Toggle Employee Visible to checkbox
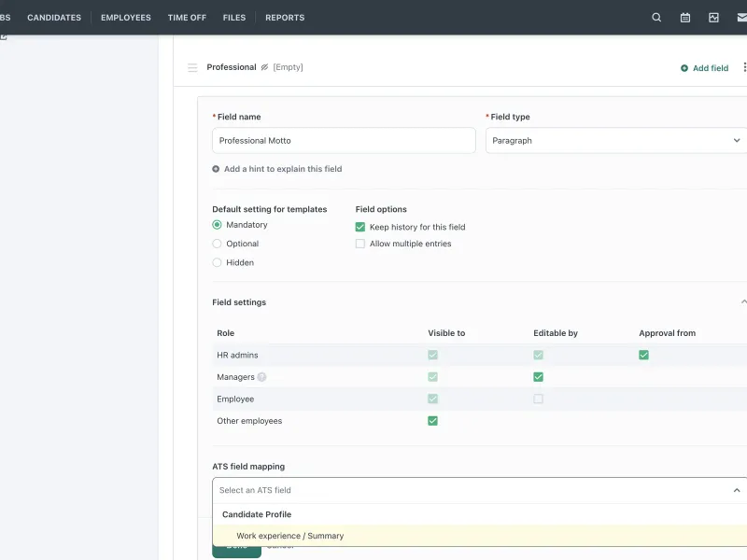Screen dimensions: 747x560 click(x=432, y=399)
